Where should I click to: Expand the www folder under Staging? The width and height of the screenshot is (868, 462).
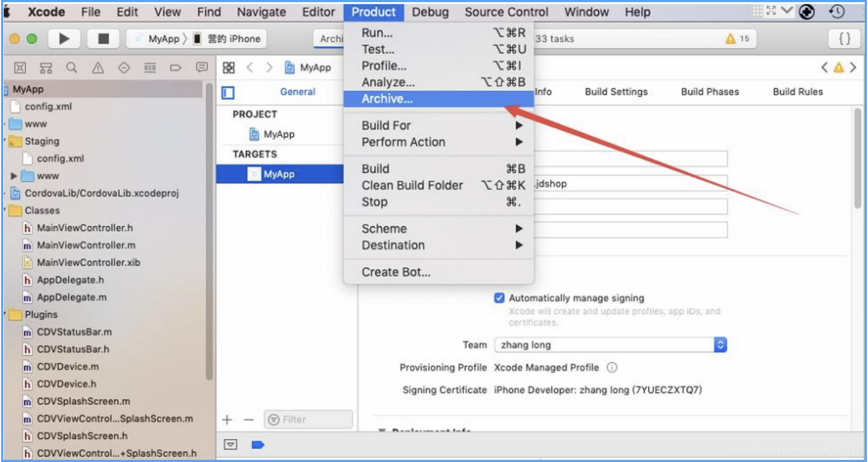pos(14,176)
